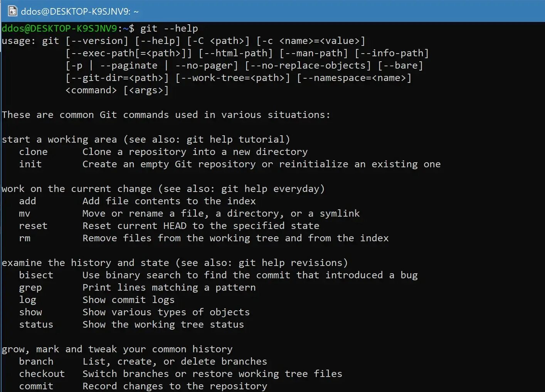
Task: Click the bisect command name
Action: [36, 275]
